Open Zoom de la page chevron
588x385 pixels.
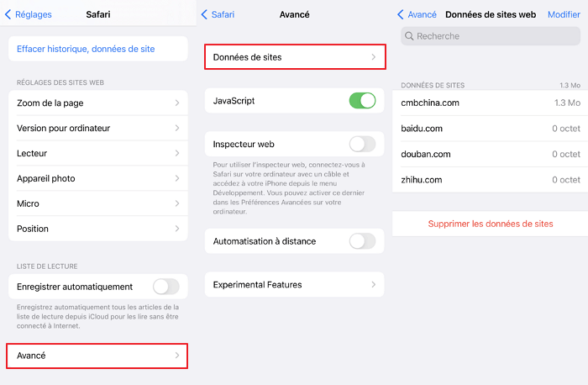tap(177, 103)
